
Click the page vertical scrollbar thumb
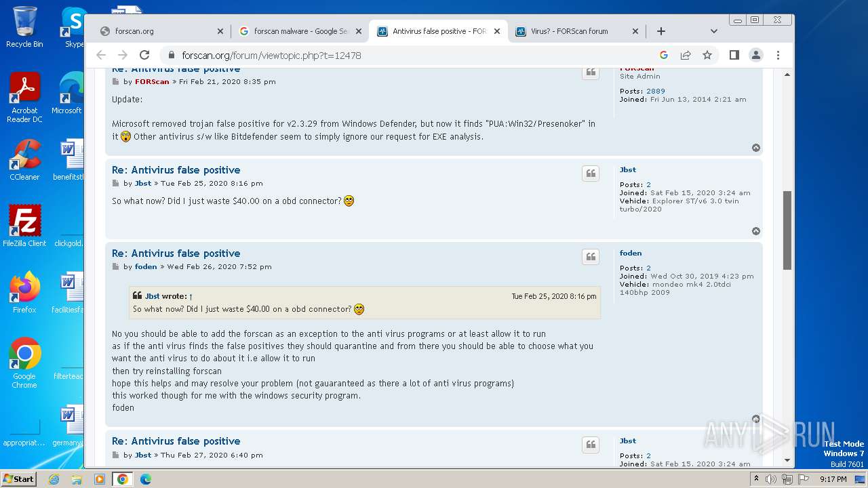click(787, 230)
